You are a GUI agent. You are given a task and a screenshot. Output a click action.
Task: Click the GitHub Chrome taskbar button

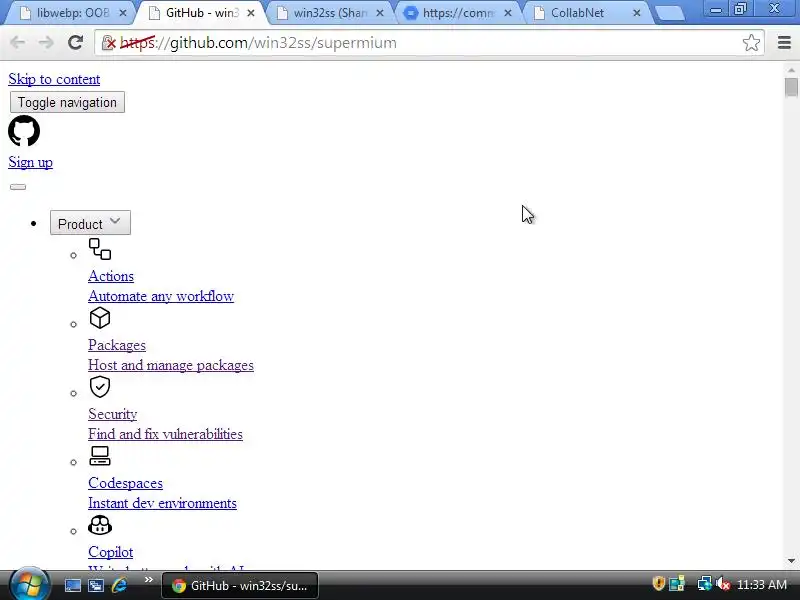tap(240, 585)
